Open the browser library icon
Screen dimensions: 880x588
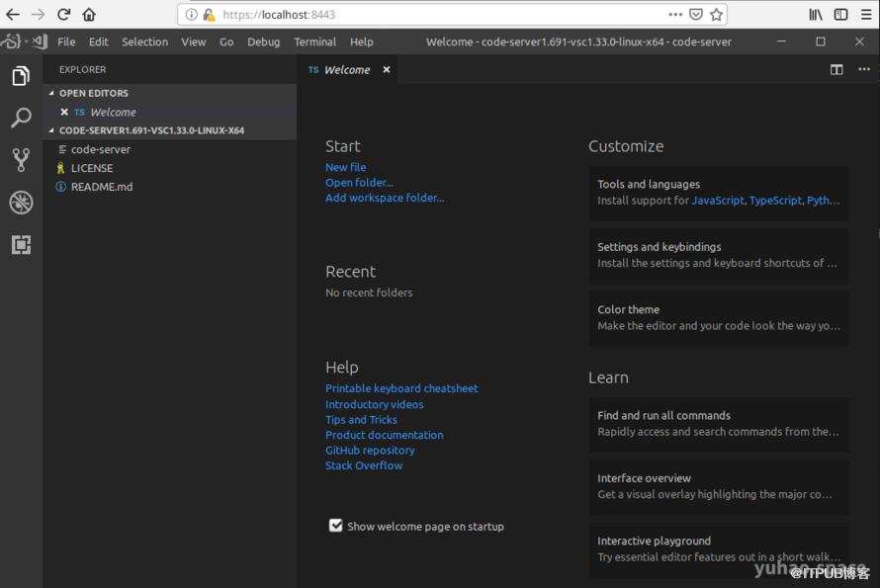[816, 15]
